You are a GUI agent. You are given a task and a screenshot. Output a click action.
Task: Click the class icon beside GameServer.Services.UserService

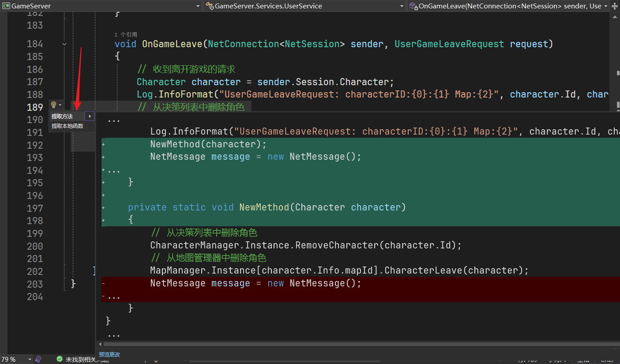(x=209, y=6)
